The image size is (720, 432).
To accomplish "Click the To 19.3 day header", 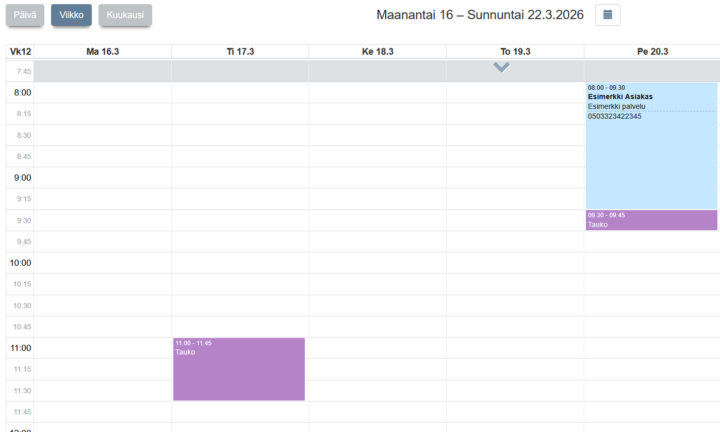I will (x=515, y=51).
